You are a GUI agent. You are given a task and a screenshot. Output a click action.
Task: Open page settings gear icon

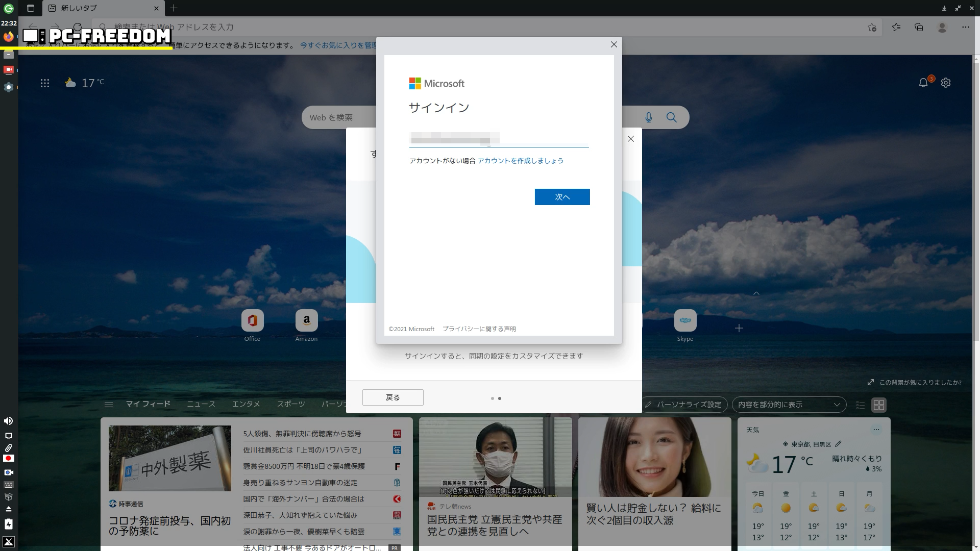[946, 83]
